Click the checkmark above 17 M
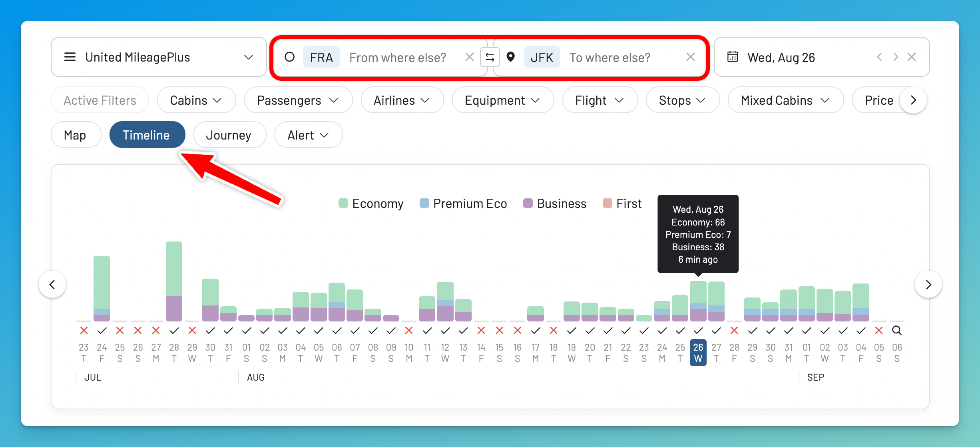This screenshot has height=447, width=980. coord(536,330)
